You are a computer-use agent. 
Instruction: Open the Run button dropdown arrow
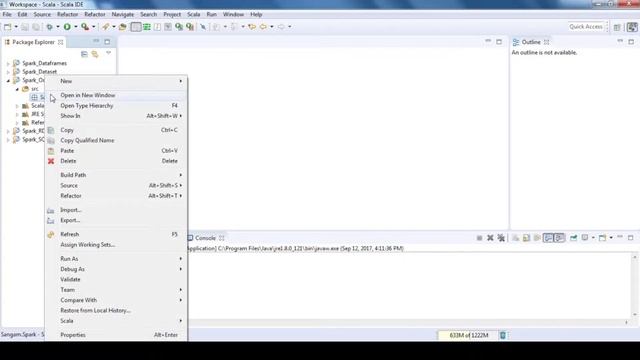[x=76, y=27]
